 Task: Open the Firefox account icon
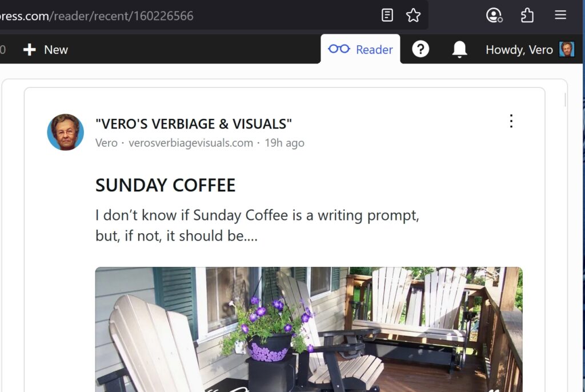coord(494,15)
